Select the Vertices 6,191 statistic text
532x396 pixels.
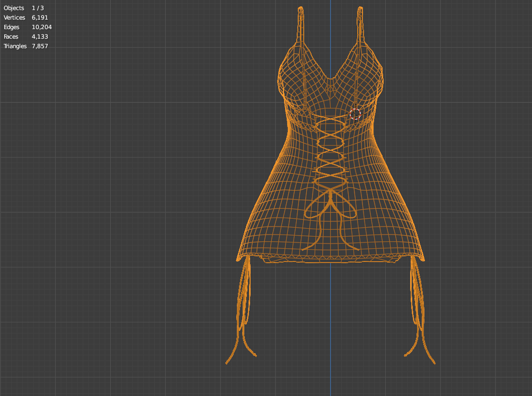26,17
